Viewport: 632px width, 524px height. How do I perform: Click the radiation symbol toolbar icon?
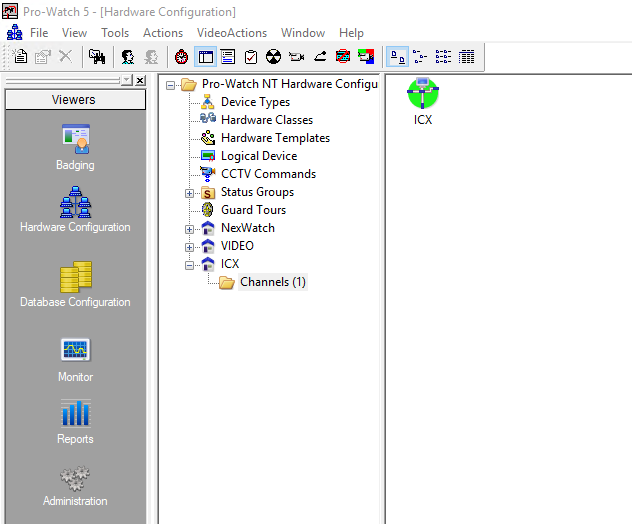click(x=273, y=57)
